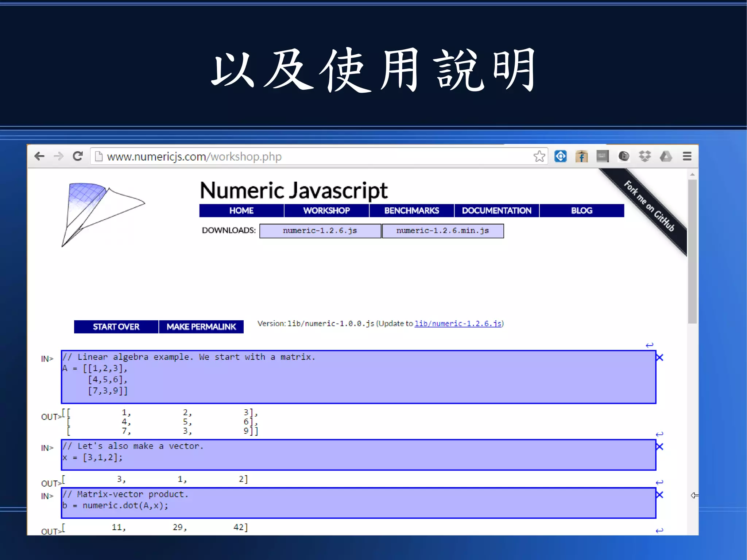
Task: Open the BENCHMARKS menu item
Action: (411, 211)
